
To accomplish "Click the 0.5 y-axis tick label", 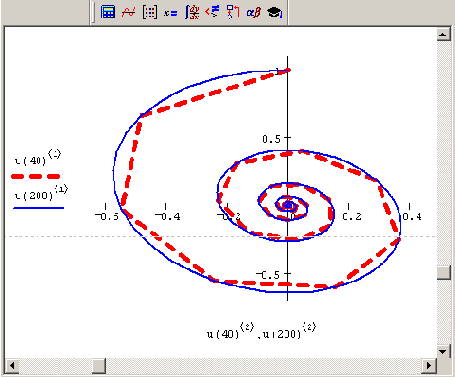I will [x=271, y=139].
